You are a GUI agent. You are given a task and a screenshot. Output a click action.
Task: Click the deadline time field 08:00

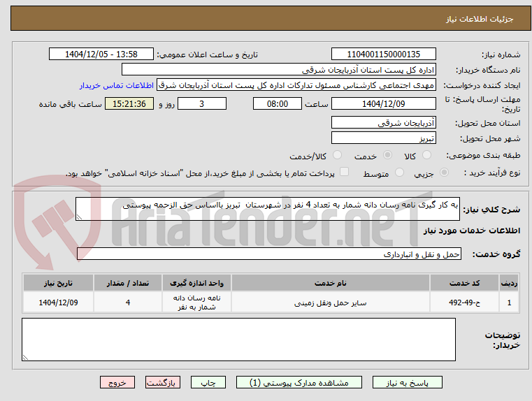[x=278, y=103]
